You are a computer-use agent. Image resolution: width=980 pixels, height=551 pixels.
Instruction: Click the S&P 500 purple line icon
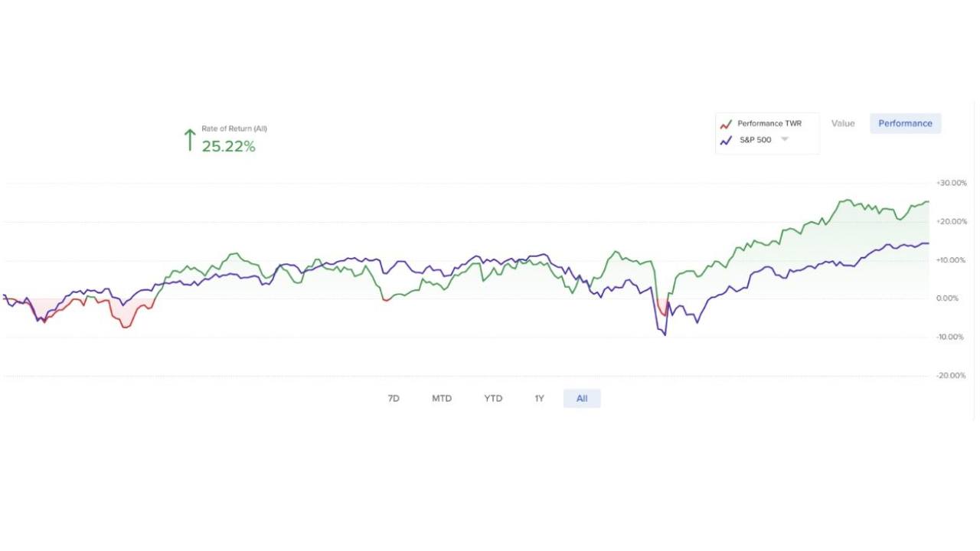726,140
